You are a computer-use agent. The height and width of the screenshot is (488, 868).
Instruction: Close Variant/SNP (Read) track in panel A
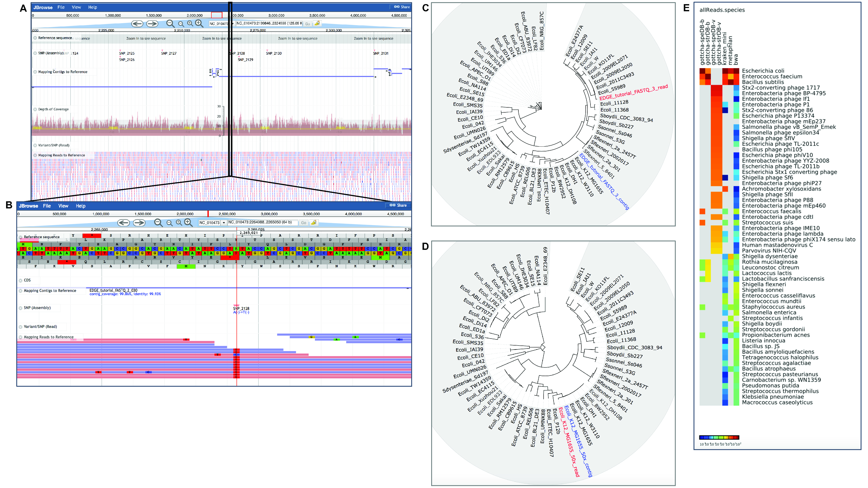(35, 146)
